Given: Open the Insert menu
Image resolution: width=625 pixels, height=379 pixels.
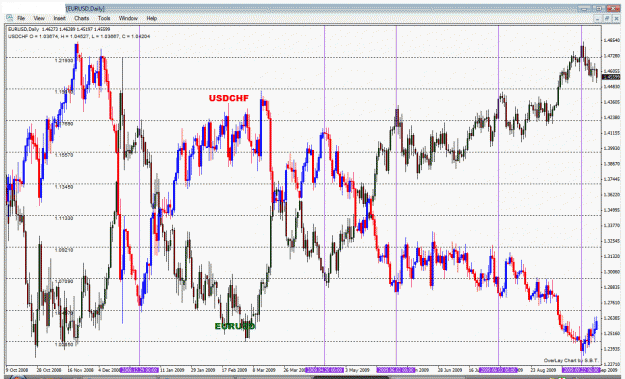Looking at the screenshot, I should click(x=59, y=18).
